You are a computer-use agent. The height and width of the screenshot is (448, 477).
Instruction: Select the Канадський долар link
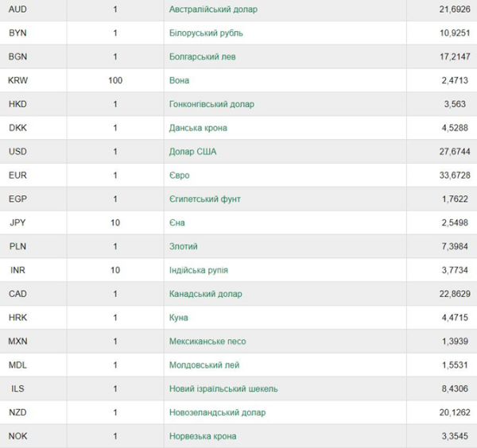206,294
